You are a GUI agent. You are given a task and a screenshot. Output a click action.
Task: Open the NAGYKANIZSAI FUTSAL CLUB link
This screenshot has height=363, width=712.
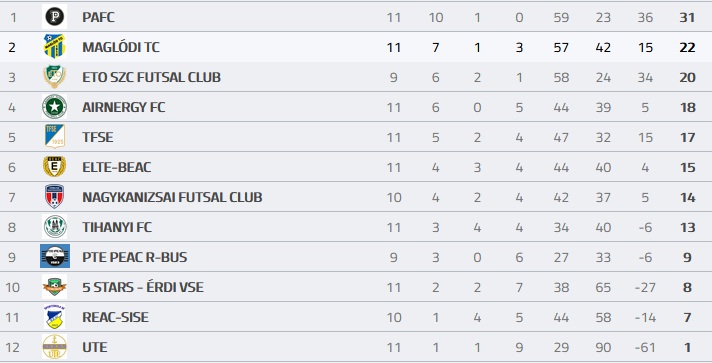pyautogui.click(x=172, y=197)
